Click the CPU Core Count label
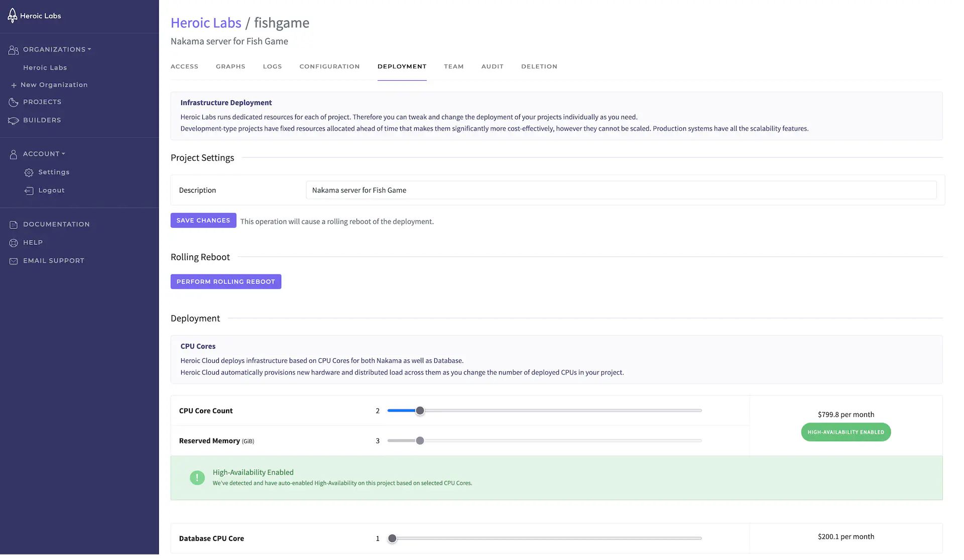This screenshot has width=964, height=560. tap(206, 410)
